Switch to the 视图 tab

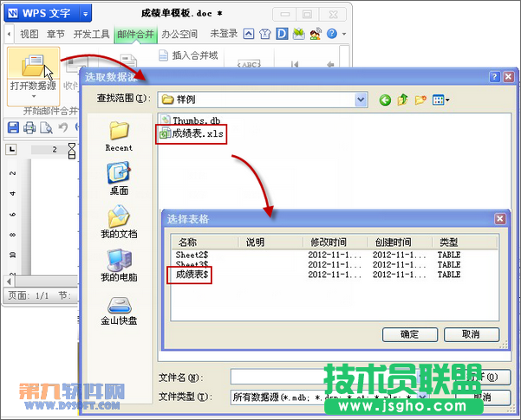(29, 34)
